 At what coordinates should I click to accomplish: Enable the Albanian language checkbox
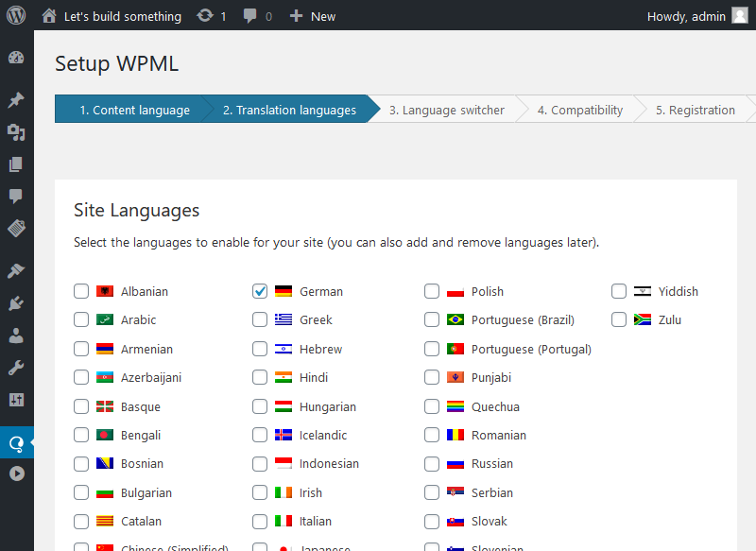[81, 291]
